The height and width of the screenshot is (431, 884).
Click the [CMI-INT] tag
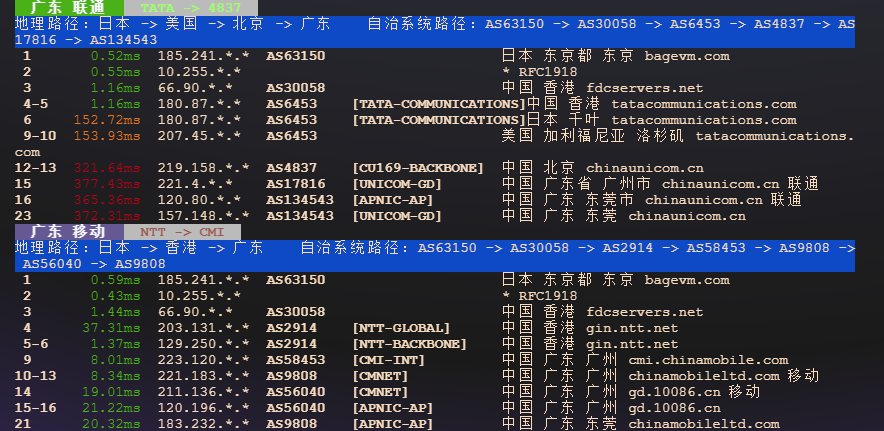(x=388, y=360)
